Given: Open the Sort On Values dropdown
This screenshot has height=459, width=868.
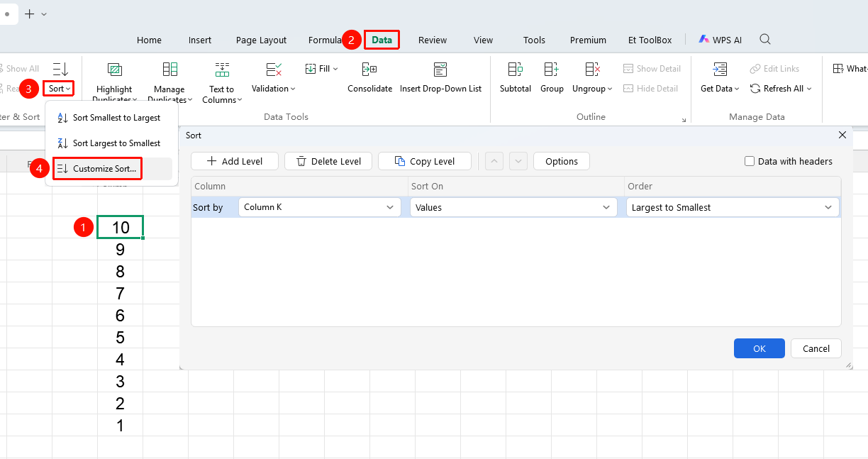Looking at the screenshot, I should coord(513,207).
